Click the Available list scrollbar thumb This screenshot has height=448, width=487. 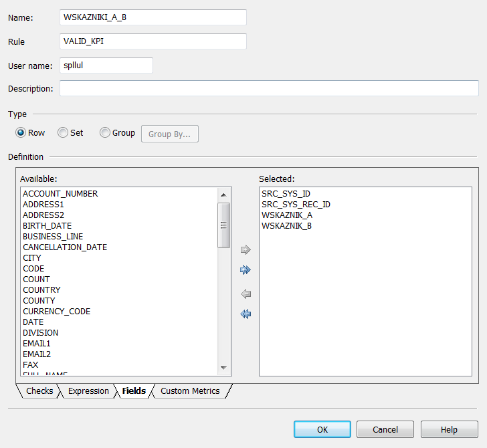point(224,225)
